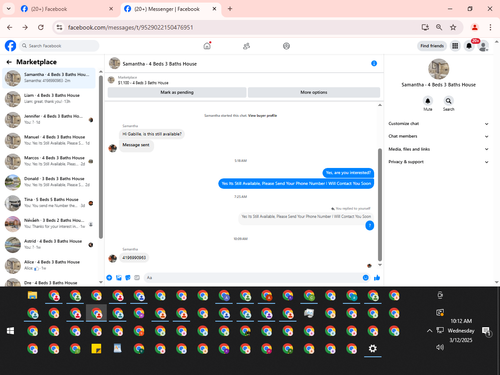Choose a sticker icon in composer
Image resolution: width=500 pixels, height=375 pixels.
[x=128, y=278]
